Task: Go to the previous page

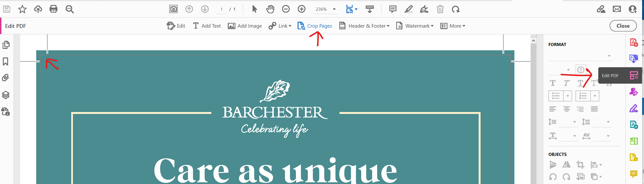Action: (x=189, y=9)
